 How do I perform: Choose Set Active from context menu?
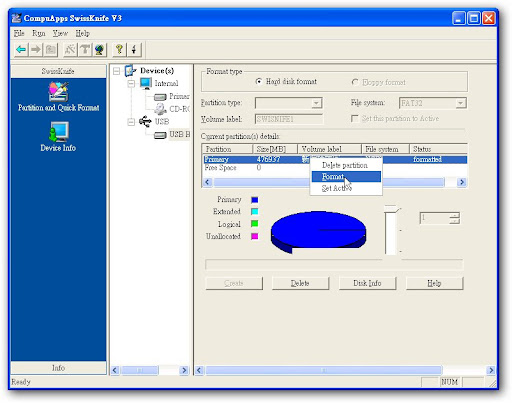pos(346,188)
